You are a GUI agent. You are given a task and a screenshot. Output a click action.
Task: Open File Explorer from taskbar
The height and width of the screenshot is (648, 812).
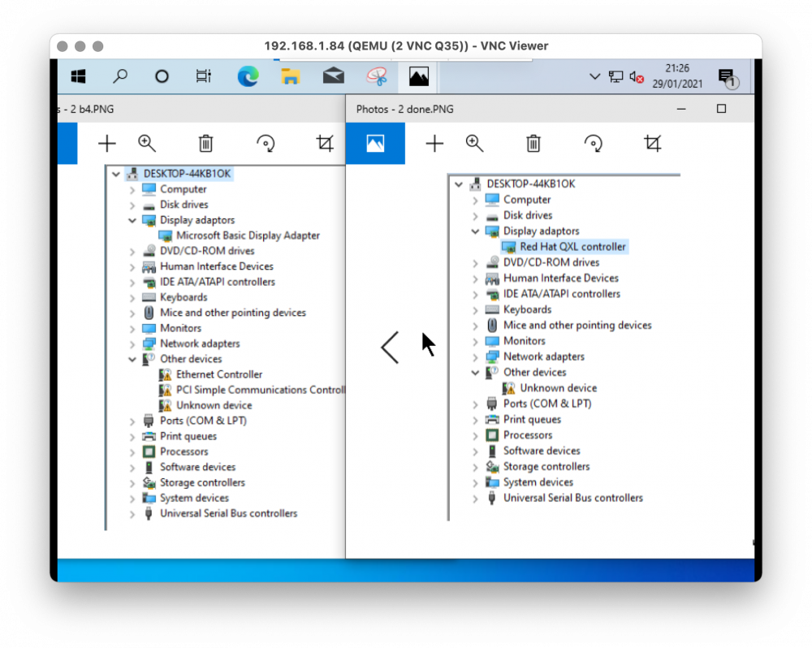coord(291,76)
